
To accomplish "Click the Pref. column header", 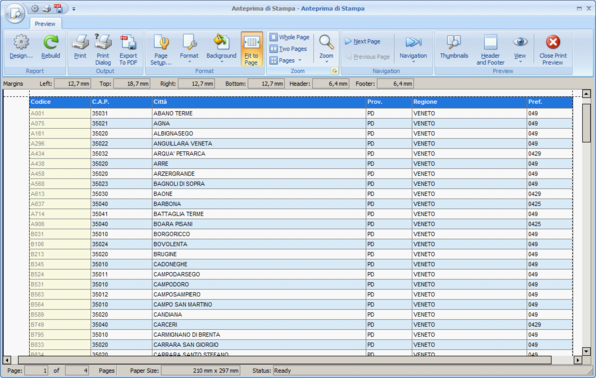I will point(550,102).
